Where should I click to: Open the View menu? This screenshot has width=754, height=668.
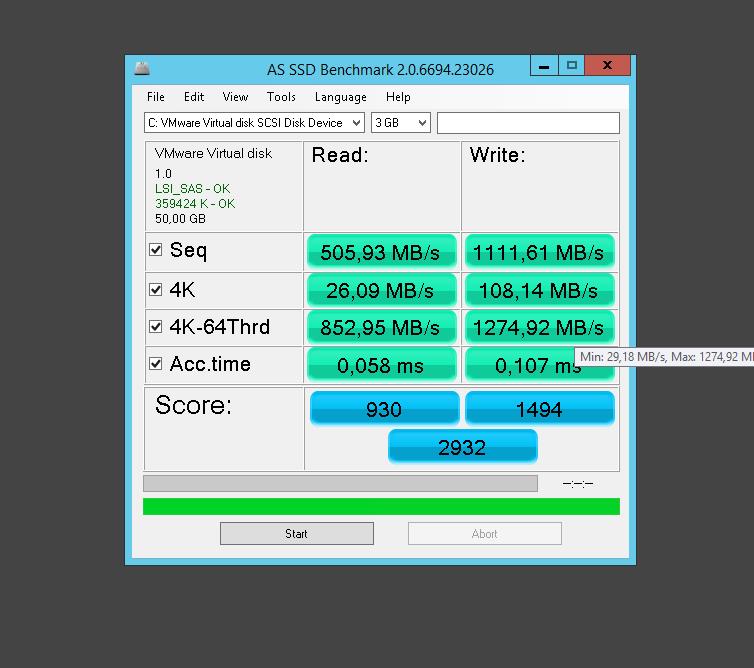(x=235, y=97)
